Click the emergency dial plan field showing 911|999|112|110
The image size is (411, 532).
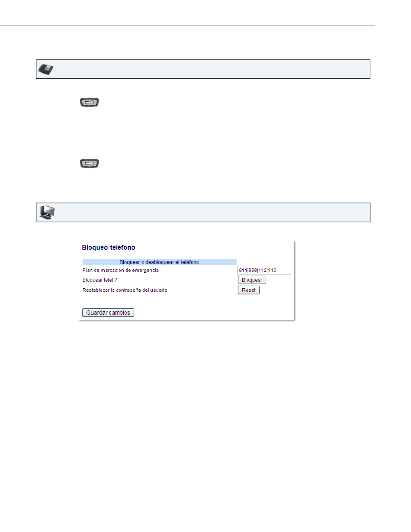[x=264, y=270]
